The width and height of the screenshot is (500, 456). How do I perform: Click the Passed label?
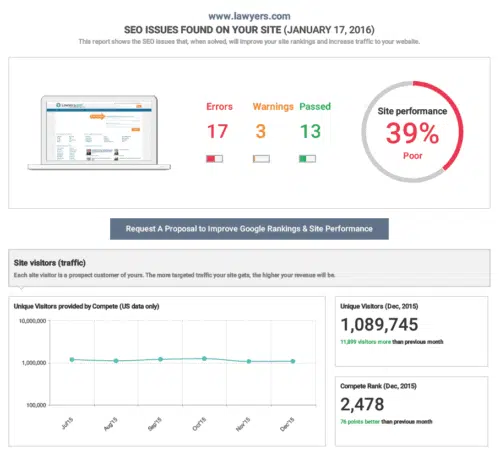[x=315, y=107]
